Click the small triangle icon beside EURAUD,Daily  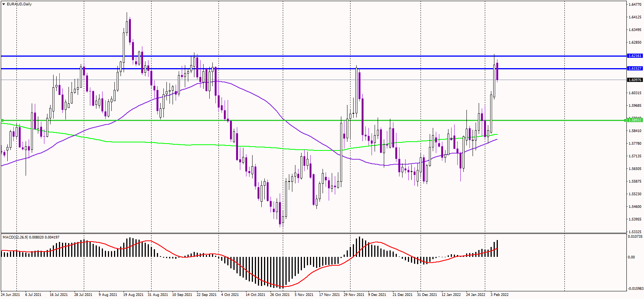point(3,4)
